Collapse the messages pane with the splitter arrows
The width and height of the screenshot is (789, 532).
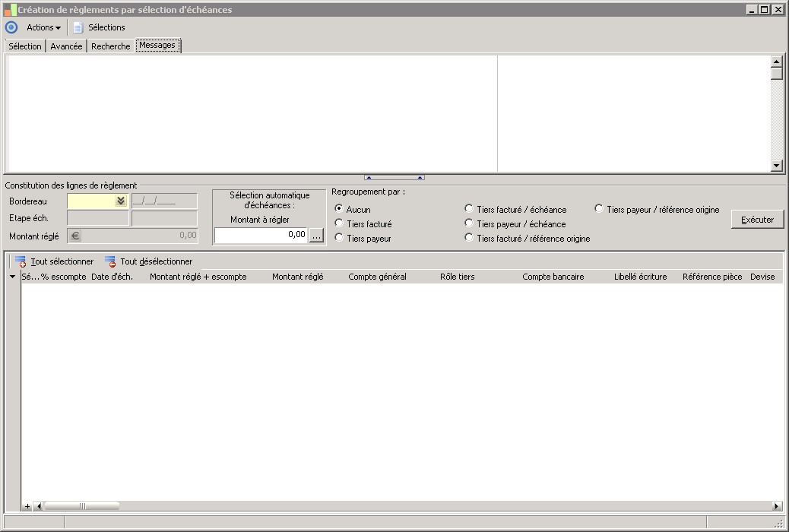(394, 177)
